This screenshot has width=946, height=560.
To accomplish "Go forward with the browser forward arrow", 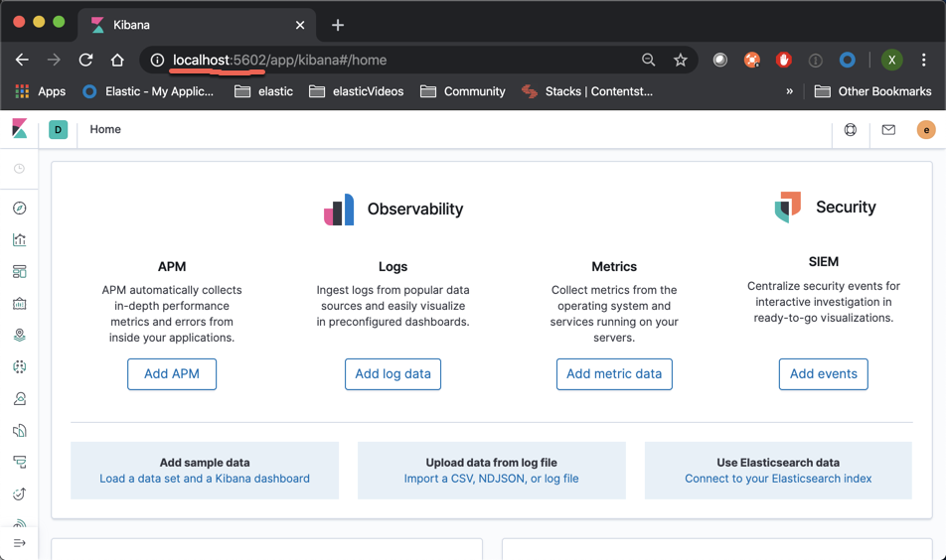I will click(x=54, y=60).
